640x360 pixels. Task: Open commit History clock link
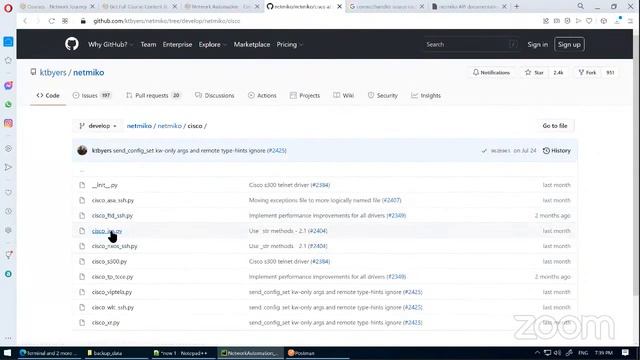(x=557, y=151)
